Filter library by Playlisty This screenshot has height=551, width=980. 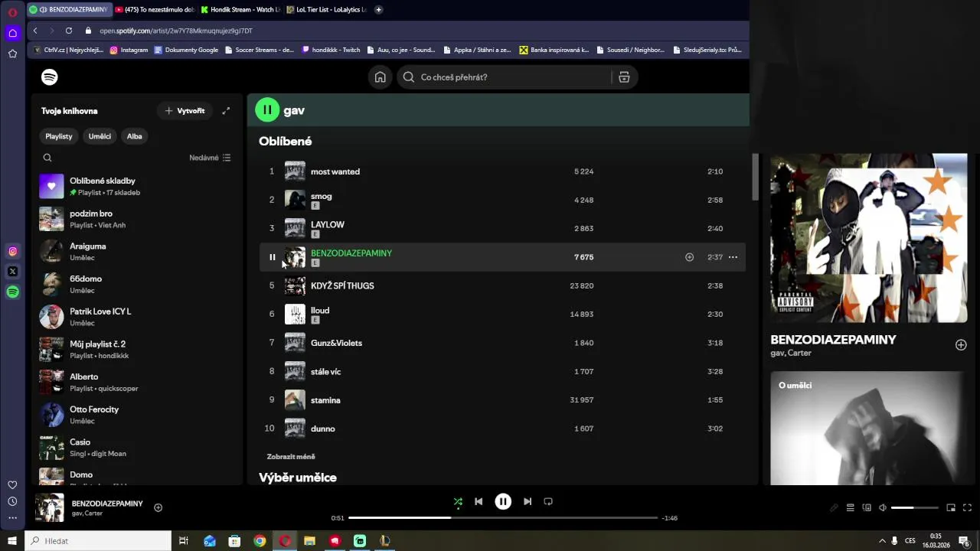click(x=59, y=136)
